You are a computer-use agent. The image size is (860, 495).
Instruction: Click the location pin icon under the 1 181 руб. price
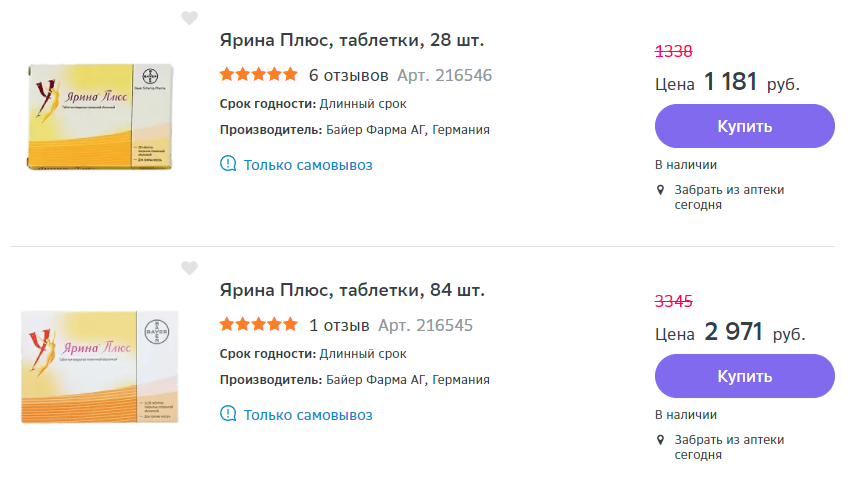[660, 189]
